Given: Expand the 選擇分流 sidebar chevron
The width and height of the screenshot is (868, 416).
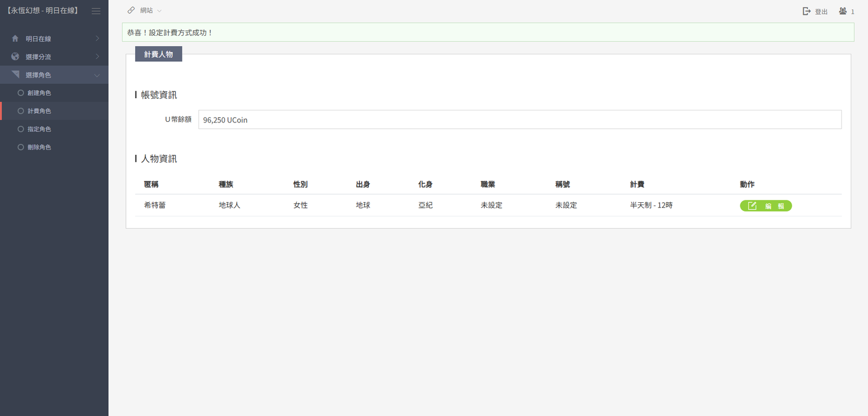Looking at the screenshot, I should point(97,57).
